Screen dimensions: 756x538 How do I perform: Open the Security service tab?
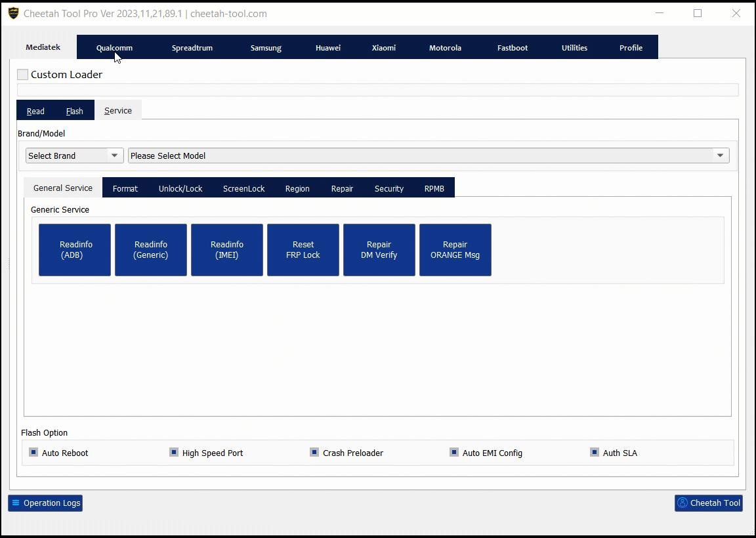tap(388, 188)
